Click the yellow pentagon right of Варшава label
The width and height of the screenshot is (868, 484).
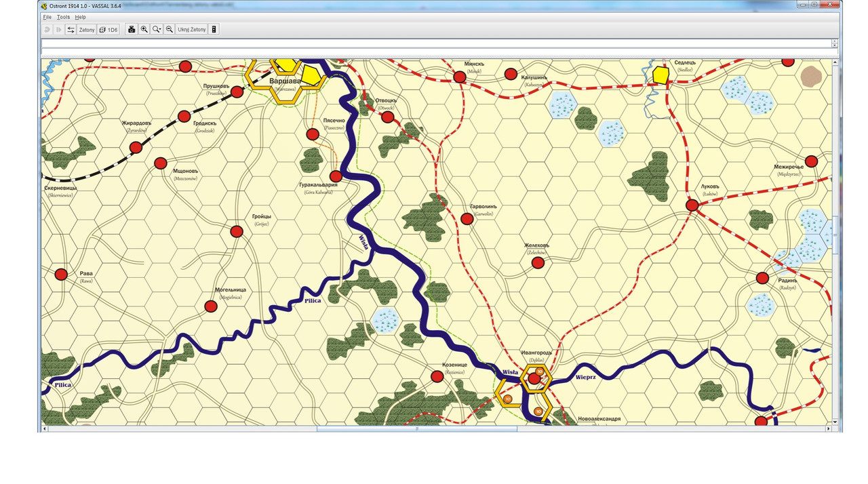(x=311, y=75)
